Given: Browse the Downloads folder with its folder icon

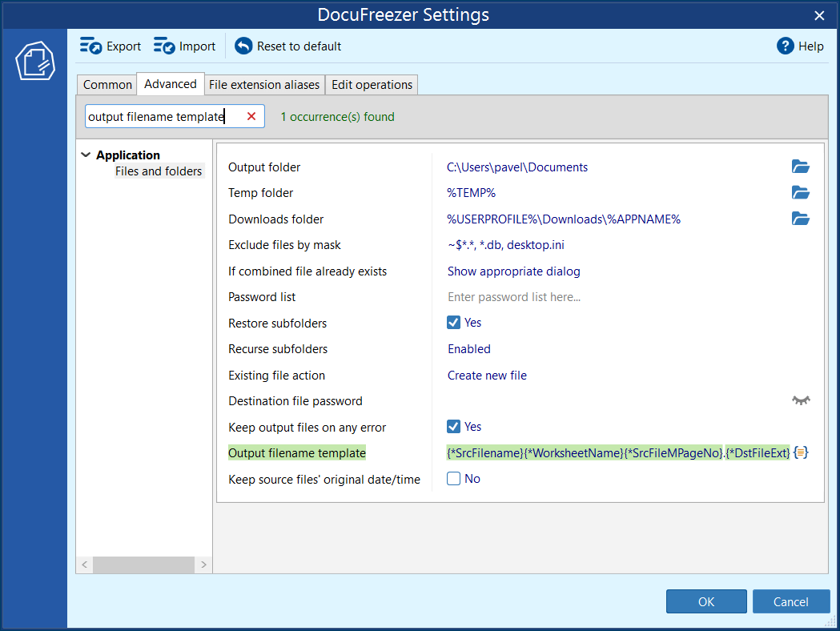Looking at the screenshot, I should click(x=800, y=219).
